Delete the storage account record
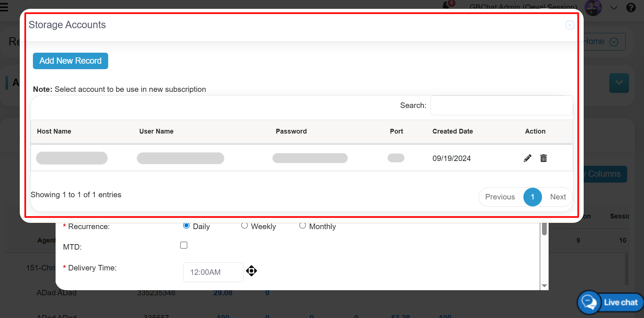This screenshot has height=318, width=644. pyautogui.click(x=543, y=158)
